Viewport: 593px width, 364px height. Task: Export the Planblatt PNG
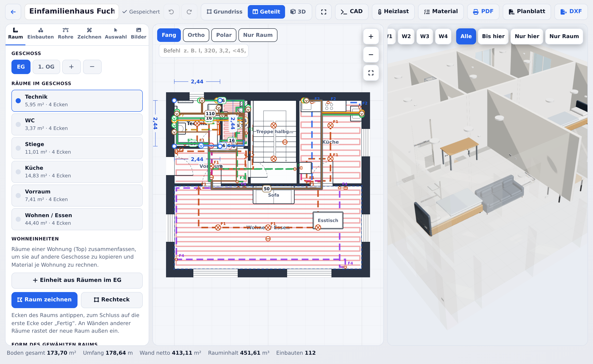(x=526, y=12)
